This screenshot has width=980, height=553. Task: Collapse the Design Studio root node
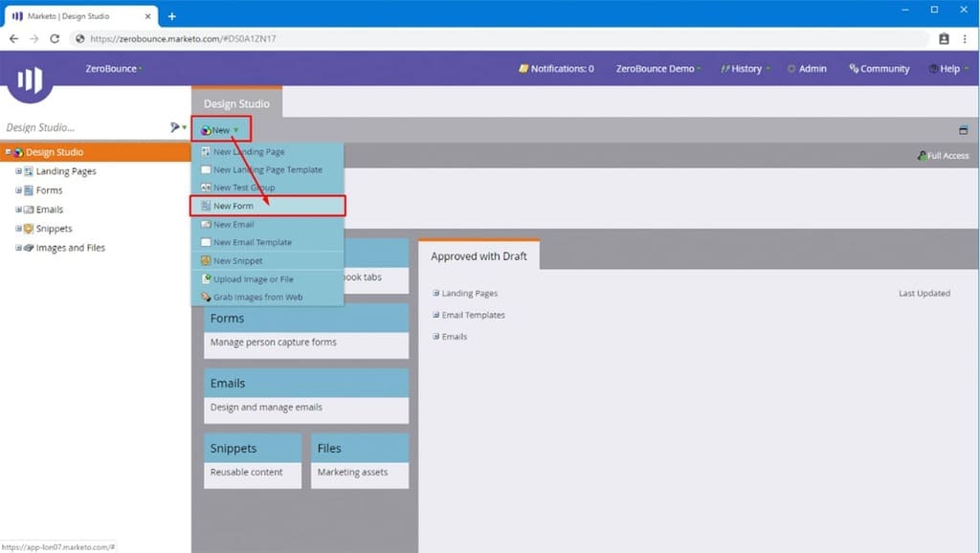[x=8, y=152]
